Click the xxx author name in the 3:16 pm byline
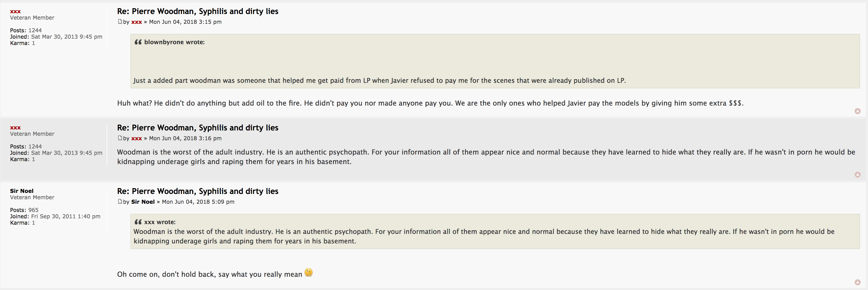 point(137,139)
